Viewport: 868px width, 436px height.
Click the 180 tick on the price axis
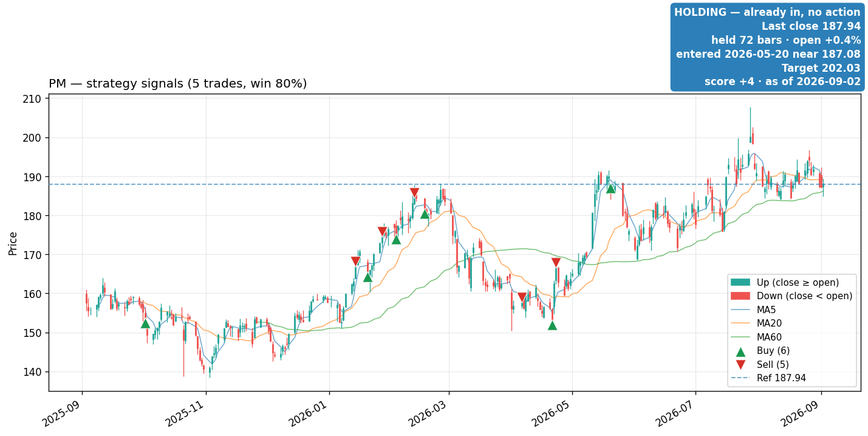click(33, 216)
